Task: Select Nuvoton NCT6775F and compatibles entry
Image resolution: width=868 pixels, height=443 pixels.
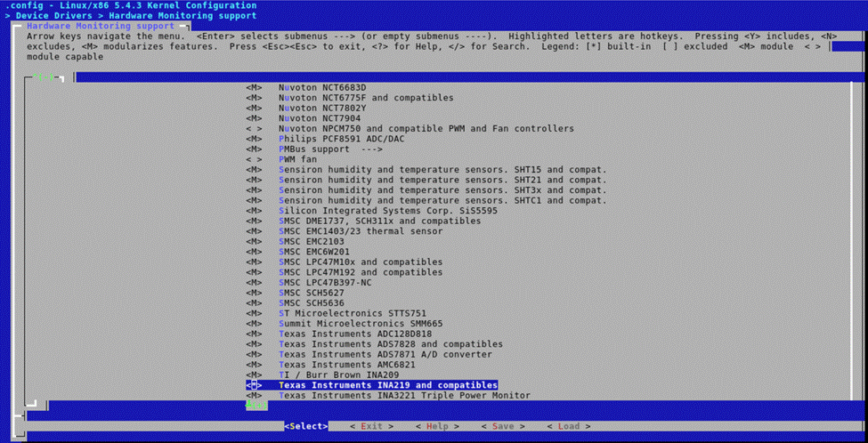Action: pyautogui.click(x=366, y=97)
